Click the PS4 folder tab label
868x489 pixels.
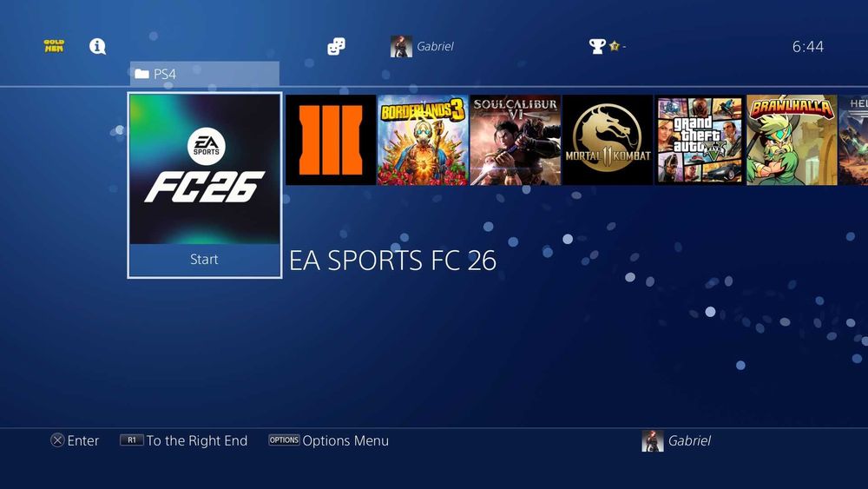point(165,74)
